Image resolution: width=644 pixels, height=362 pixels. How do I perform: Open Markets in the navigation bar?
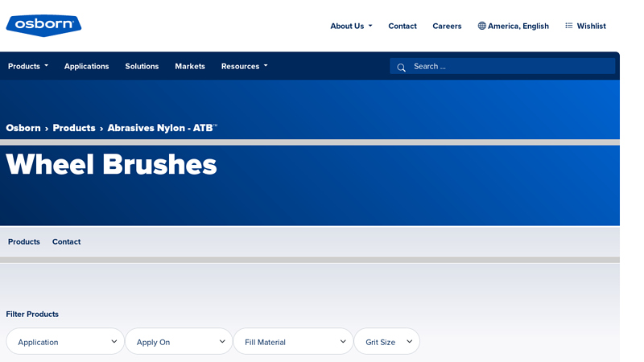(x=190, y=66)
